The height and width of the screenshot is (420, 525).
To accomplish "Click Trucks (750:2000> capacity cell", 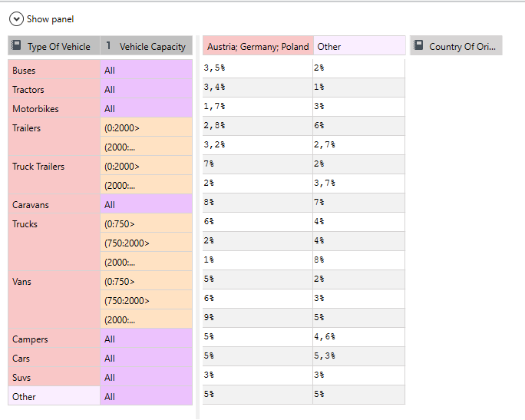I will 147,242.
